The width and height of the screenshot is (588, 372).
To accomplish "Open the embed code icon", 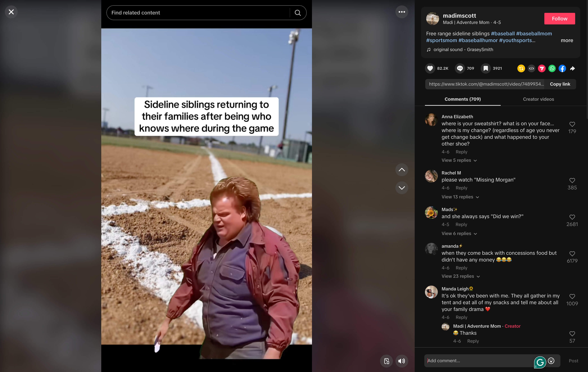I will [x=531, y=68].
